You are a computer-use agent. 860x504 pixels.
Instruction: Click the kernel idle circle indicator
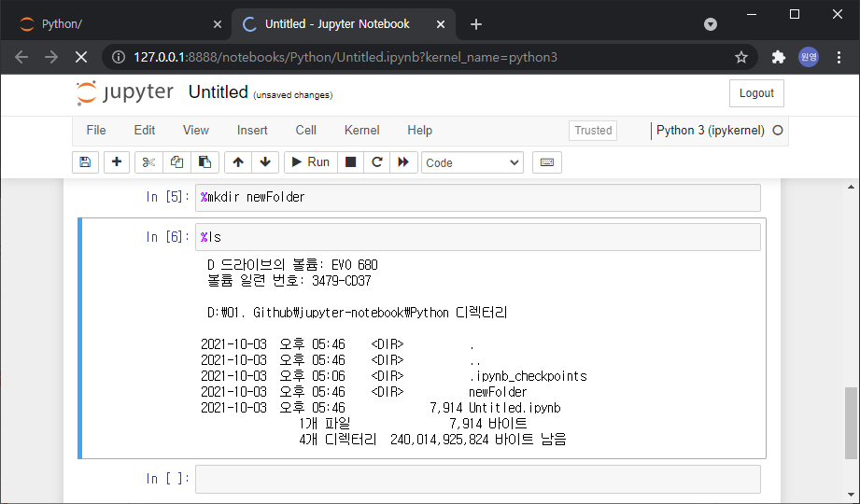click(778, 131)
